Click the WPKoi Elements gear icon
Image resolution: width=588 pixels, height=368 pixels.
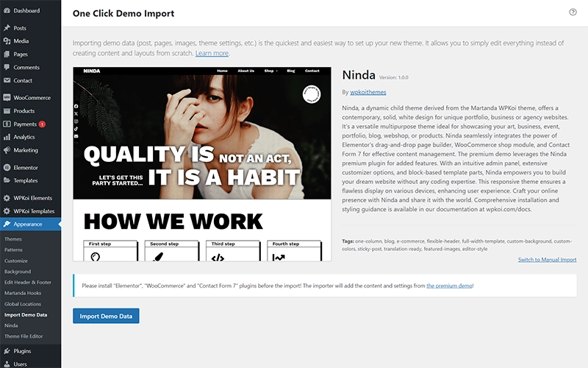point(7,198)
